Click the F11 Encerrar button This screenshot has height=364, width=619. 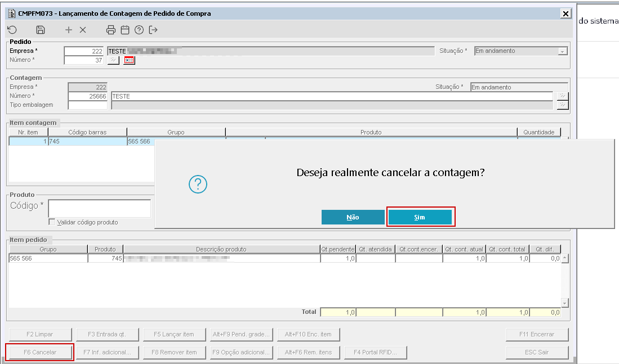point(537,334)
